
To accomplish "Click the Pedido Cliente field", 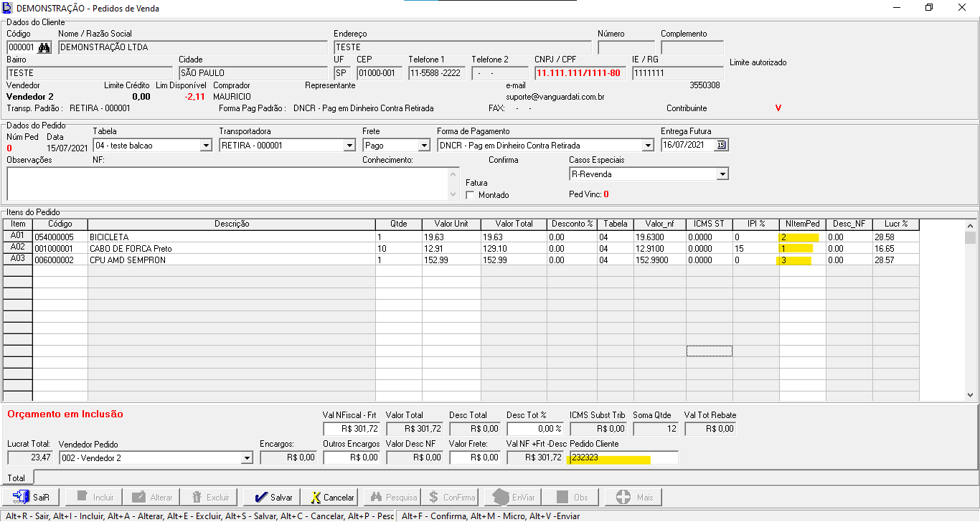I will click(x=623, y=457).
